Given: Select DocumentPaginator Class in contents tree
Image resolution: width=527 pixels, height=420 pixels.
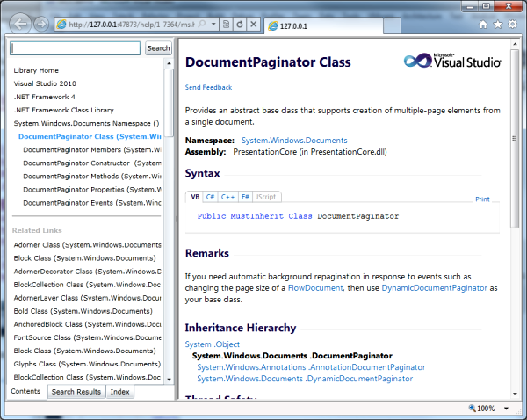Looking at the screenshot, I should tap(90, 136).
